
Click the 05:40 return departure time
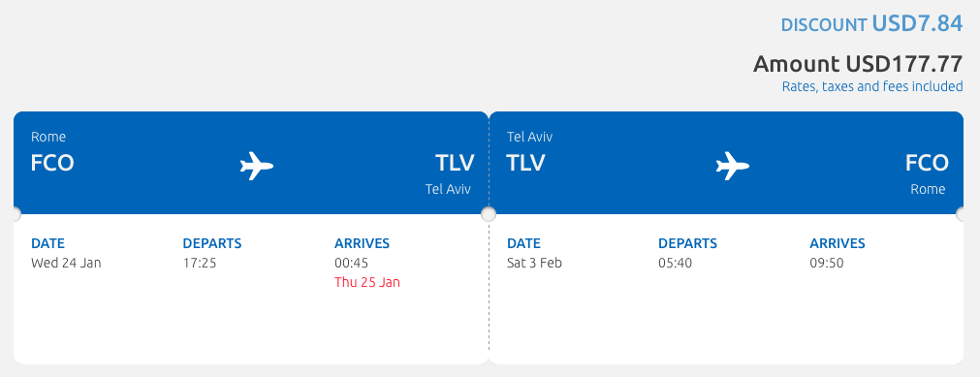[x=675, y=264]
